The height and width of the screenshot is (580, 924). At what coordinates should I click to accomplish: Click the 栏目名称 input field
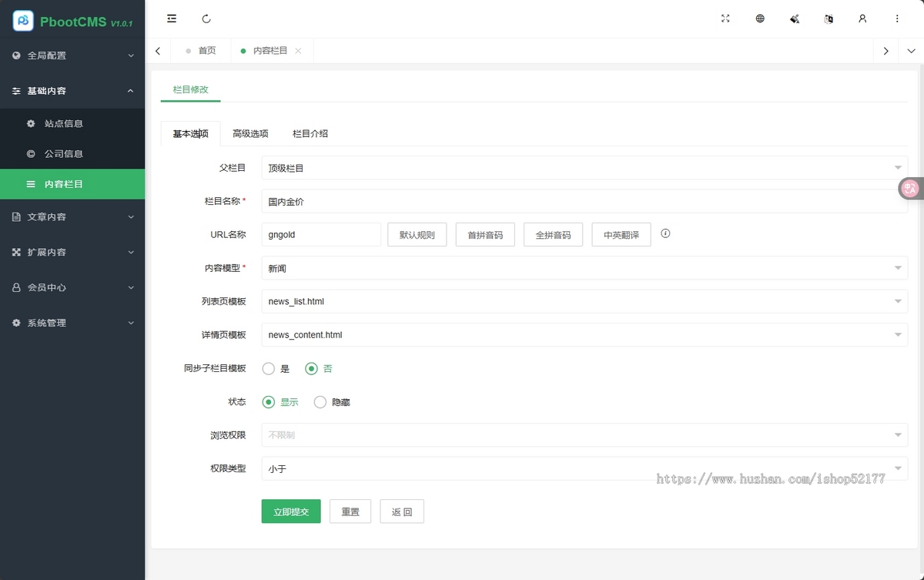[584, 201]
